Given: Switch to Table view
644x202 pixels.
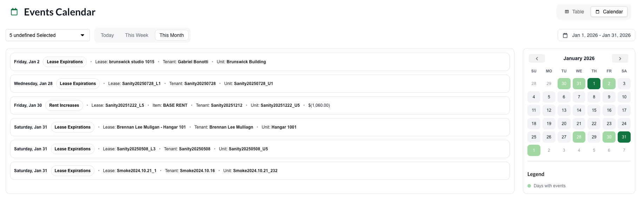Looking at the screenshot, I should [x=574, y=12].
